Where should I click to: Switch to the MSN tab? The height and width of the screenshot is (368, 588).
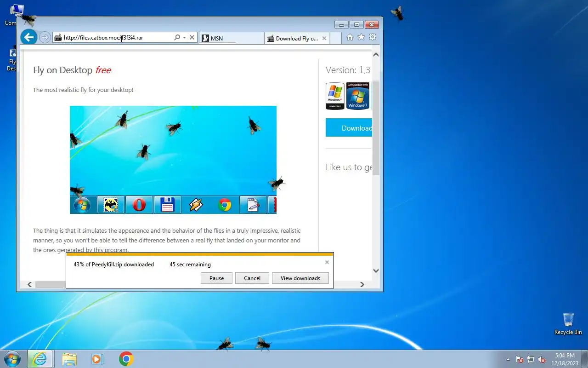[x=231, y=38]
